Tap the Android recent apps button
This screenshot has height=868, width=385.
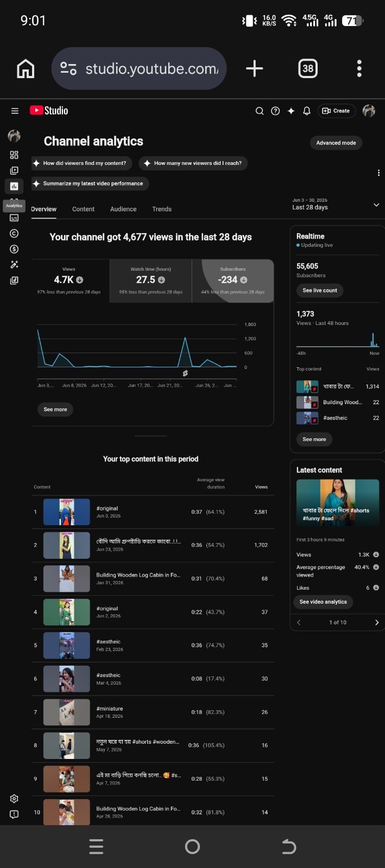click(96, 847)
